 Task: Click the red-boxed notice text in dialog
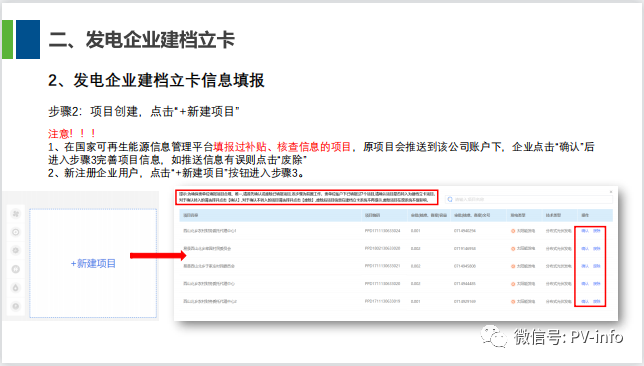pyautogui.click(x=307, y=197)
